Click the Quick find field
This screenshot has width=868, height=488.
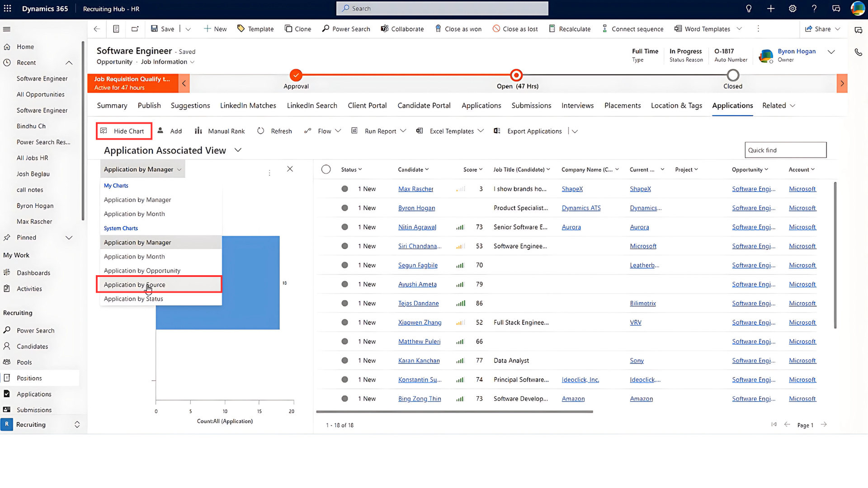pos(786,150)
